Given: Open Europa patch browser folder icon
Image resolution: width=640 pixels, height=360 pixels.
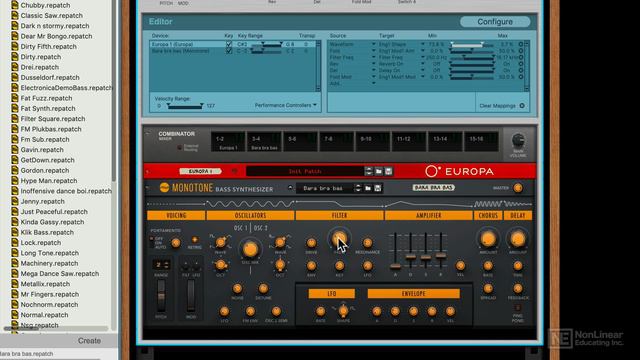Looking at the screenshot, I should pos(379,171).
